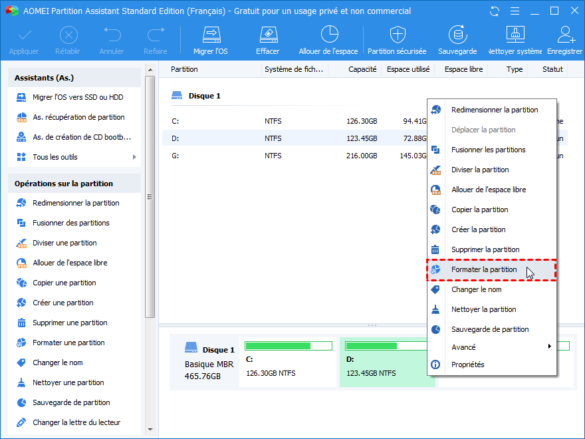The height and width of the screenshot is (439, 585).
Task: Select the C: partition row
Action: coord(295,121)
